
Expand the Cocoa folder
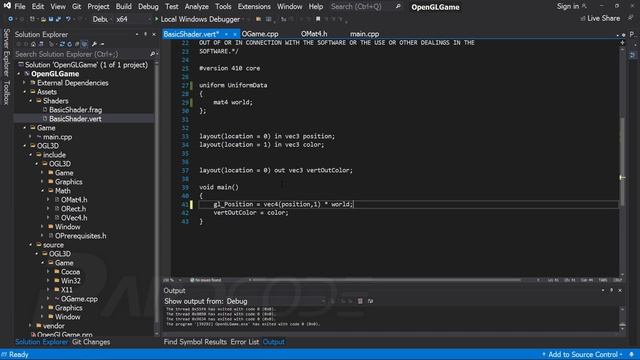point(49,272)
